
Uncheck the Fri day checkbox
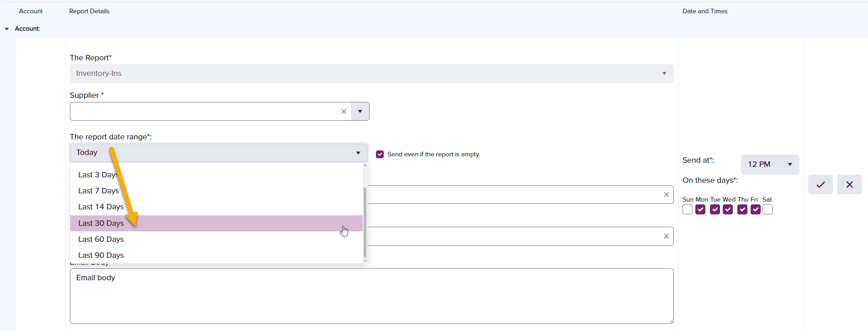pyautogui.click(x=756, y=209)
